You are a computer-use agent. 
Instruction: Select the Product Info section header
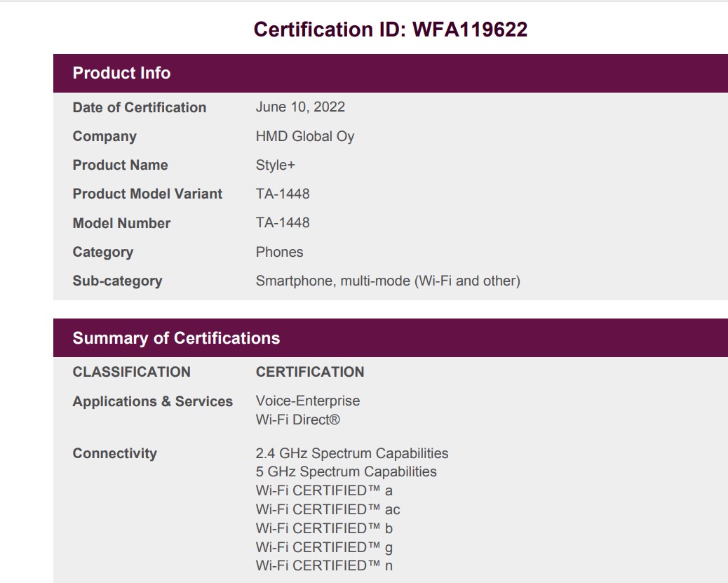click(x=121, y=73)
